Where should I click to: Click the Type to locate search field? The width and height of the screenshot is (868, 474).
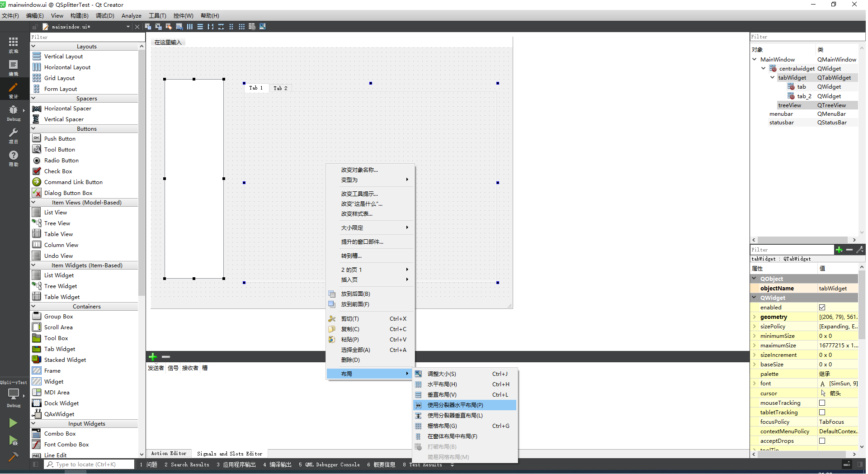tap(89, 465)
